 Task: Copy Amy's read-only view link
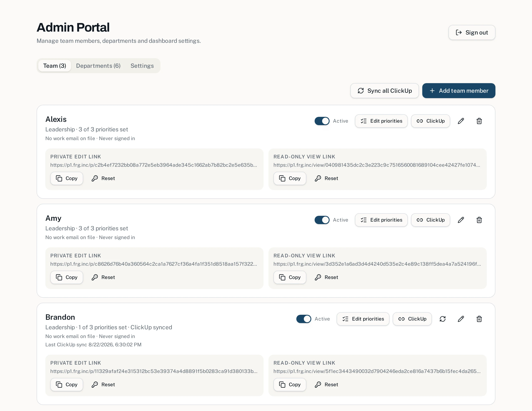(290, 277)
